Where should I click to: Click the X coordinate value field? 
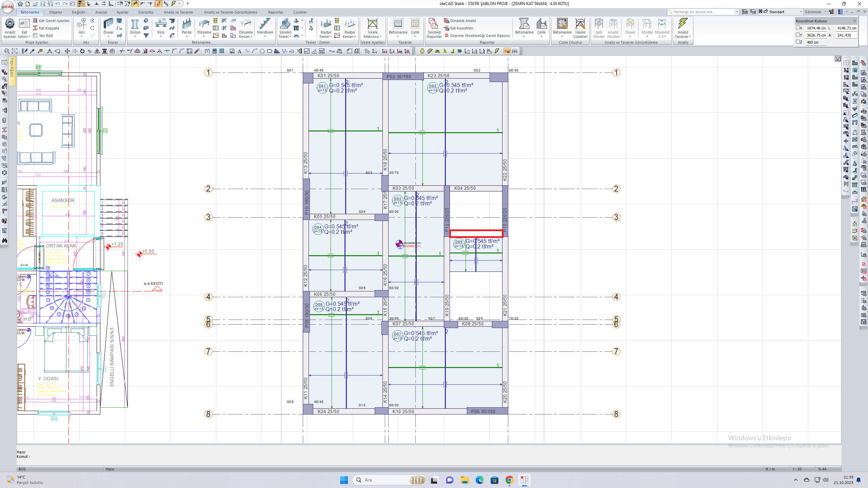(x=816, y=28)
